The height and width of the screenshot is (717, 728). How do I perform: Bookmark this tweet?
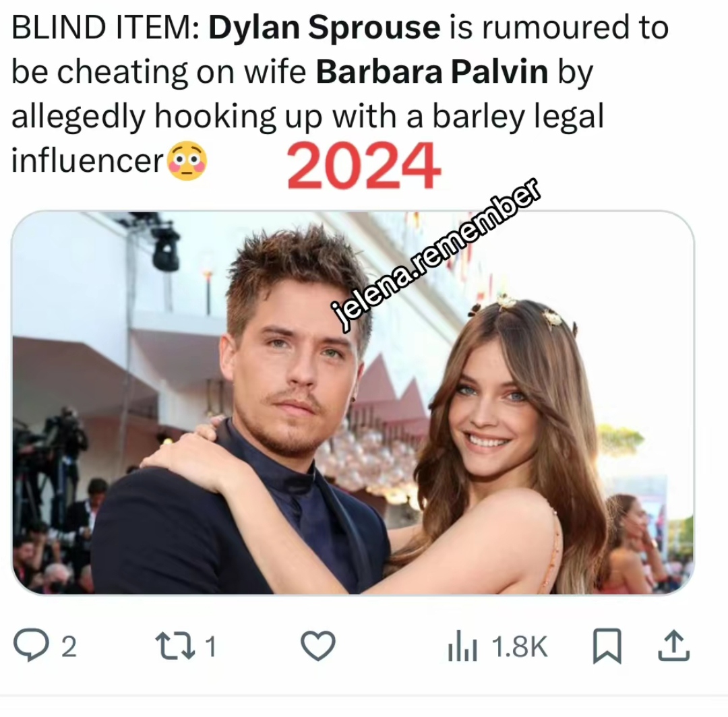pyautogui.click(x=607, y=646)
